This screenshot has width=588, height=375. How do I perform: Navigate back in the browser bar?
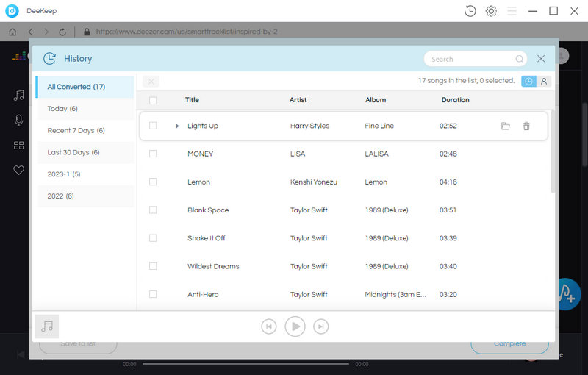pyautogui.click(x=31, y=32)
